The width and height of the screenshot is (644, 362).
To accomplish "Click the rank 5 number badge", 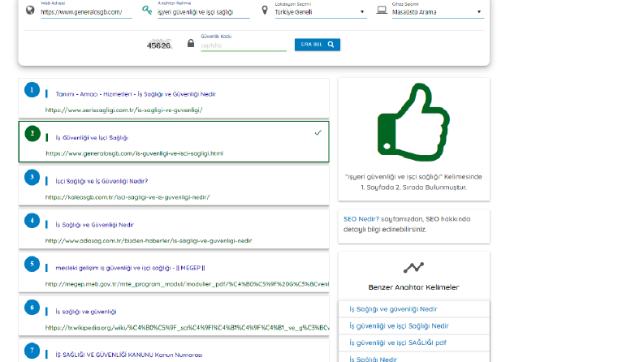I will pos(32,265).
